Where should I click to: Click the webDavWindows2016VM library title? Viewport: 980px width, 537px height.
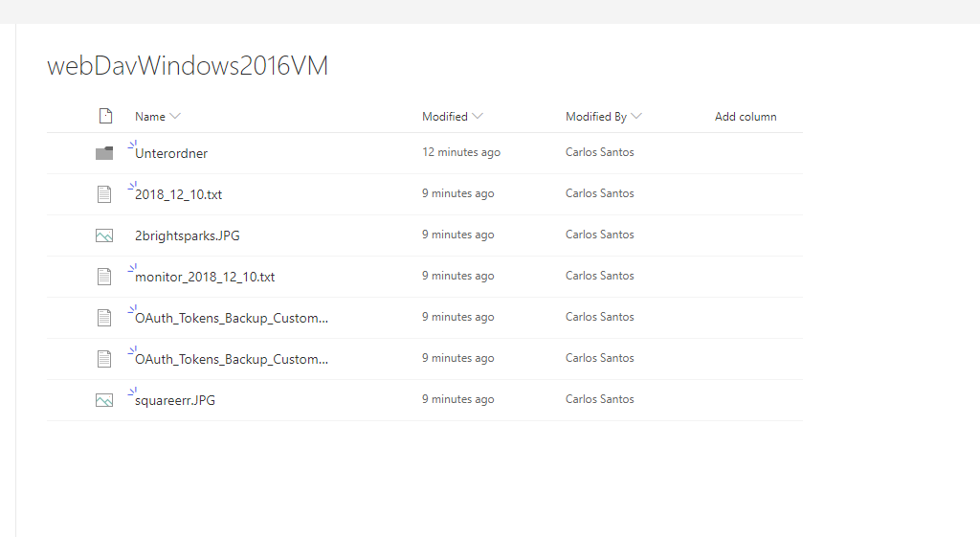pyautogui.click(x=188, y=66)
